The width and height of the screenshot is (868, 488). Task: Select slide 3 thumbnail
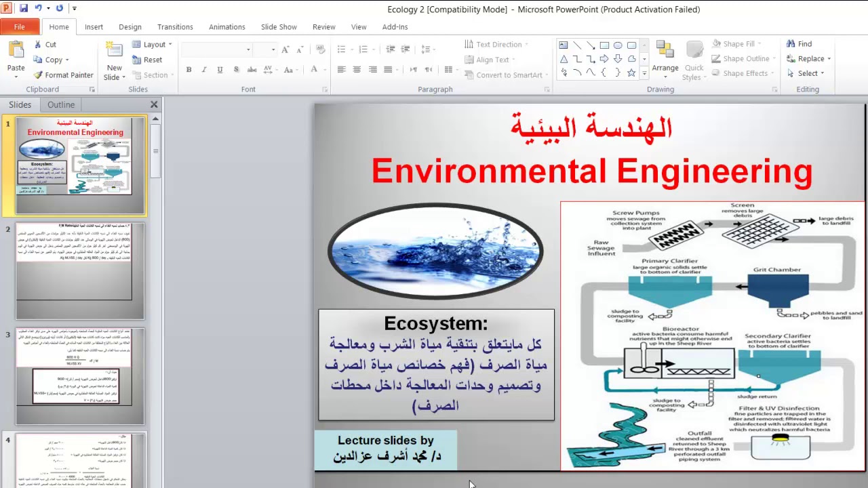(x=80, y=377)
